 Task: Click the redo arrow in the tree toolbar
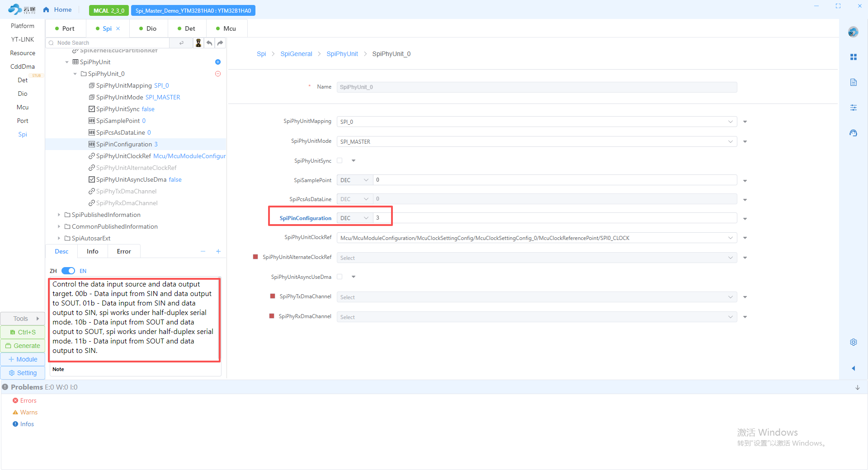[220, 43]
